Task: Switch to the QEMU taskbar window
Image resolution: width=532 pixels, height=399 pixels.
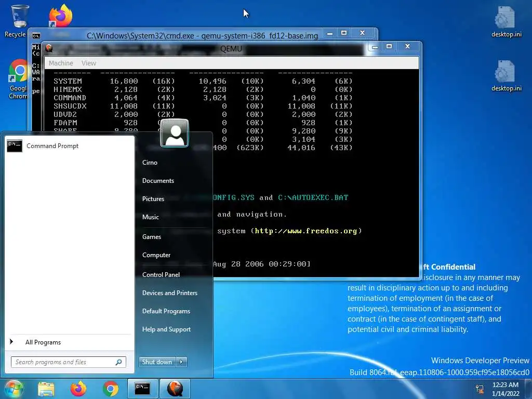Action: pos(175,389)
